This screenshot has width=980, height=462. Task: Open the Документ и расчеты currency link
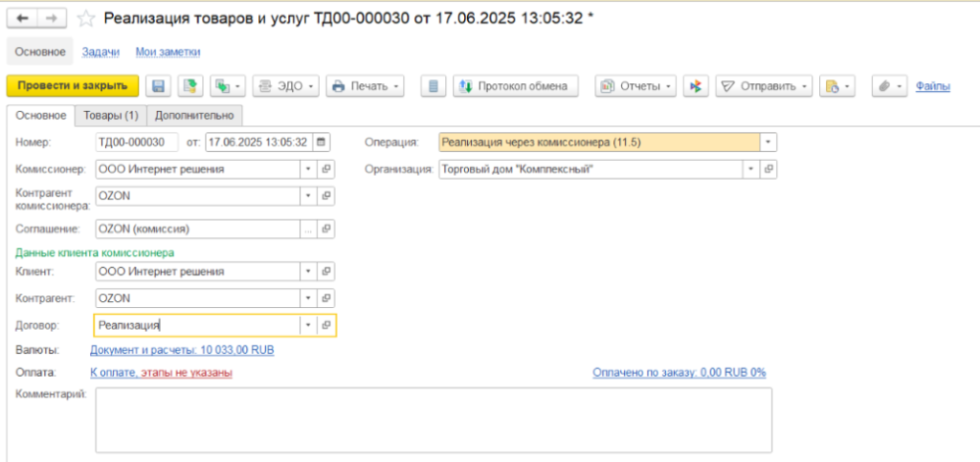tap(182, 351)
